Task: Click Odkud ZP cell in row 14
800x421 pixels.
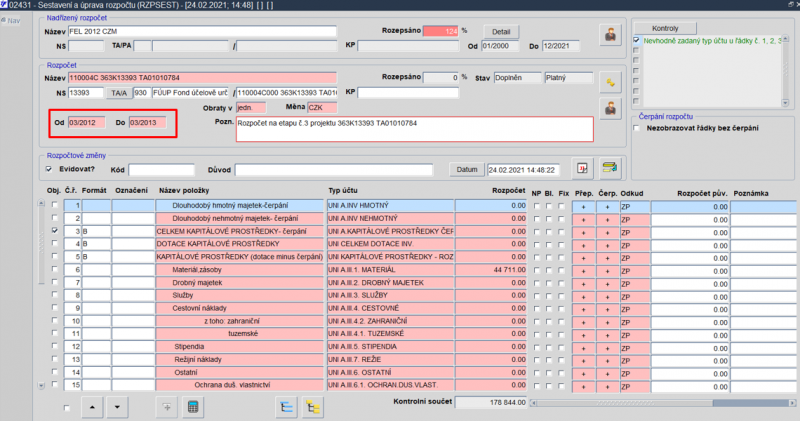Action: [634, 374]
